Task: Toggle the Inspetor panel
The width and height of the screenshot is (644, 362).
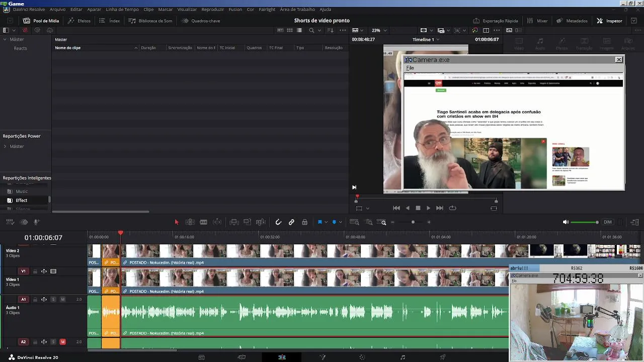Action: [609, 21]
